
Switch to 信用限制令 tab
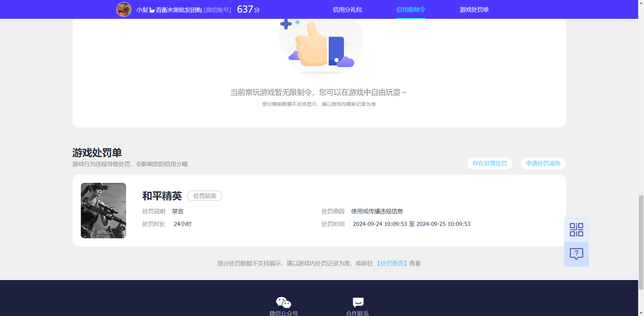[411, 10]
